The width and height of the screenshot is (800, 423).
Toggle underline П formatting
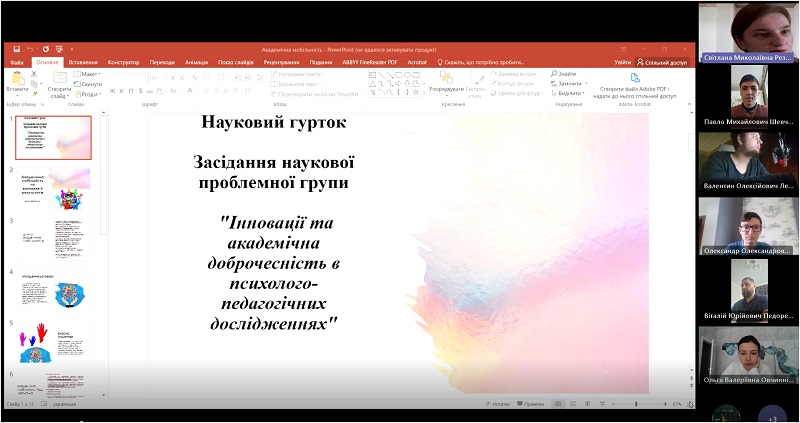click(131, 91)
